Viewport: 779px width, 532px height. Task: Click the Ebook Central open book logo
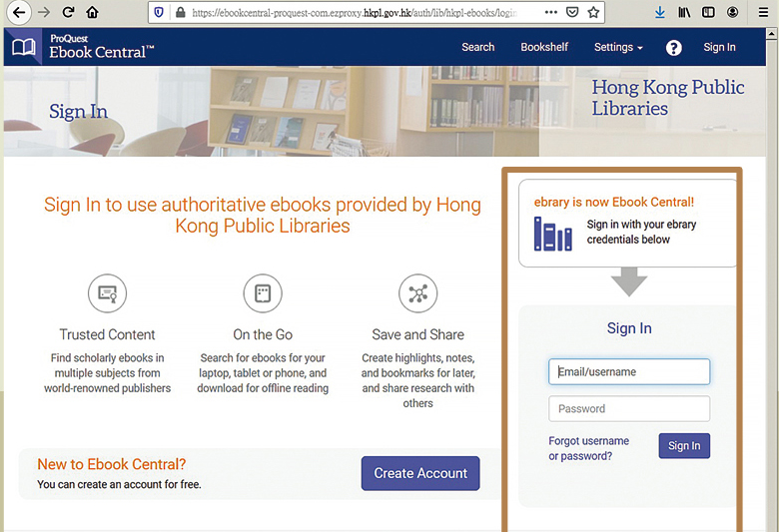tap(23, 47)
